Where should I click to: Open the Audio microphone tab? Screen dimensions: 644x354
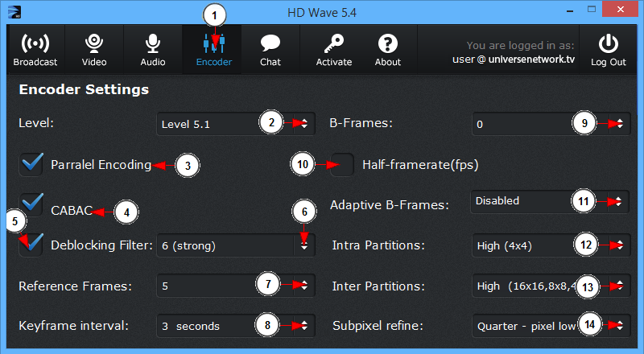(153, 50)
